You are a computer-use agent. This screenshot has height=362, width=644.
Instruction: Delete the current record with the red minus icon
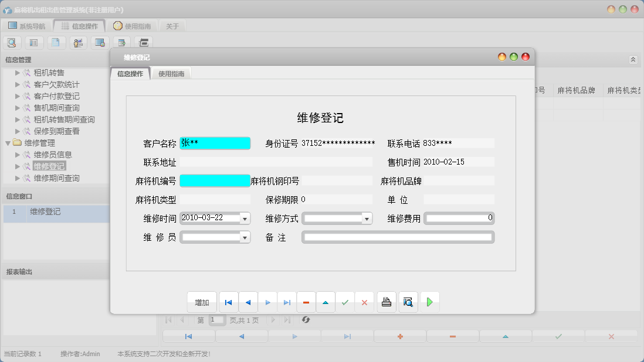(306, 302)
